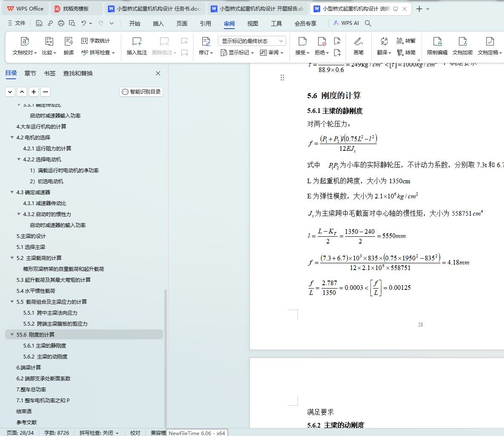The height and width of the screenshot is (436, 504).
Task: Jump to 6.端梁计算 in outline
Action: [29, 368]
